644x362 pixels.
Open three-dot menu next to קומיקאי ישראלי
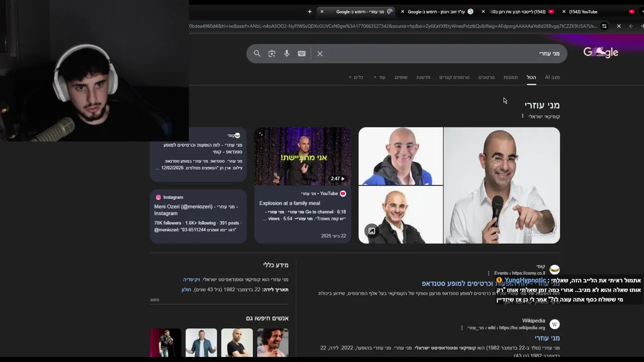[522, 116]
